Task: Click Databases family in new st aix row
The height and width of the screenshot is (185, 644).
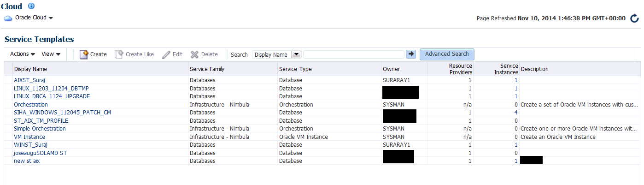Action: (202, 161)
